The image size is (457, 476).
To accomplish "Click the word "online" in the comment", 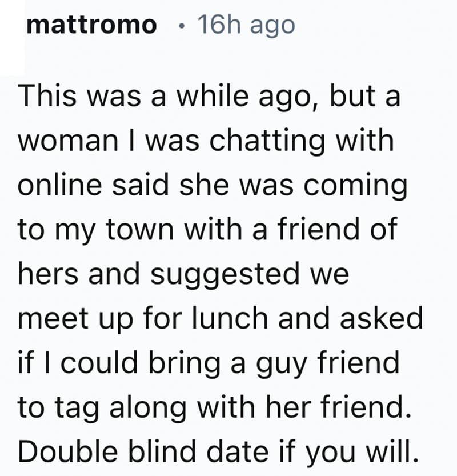I will [60, 185].
